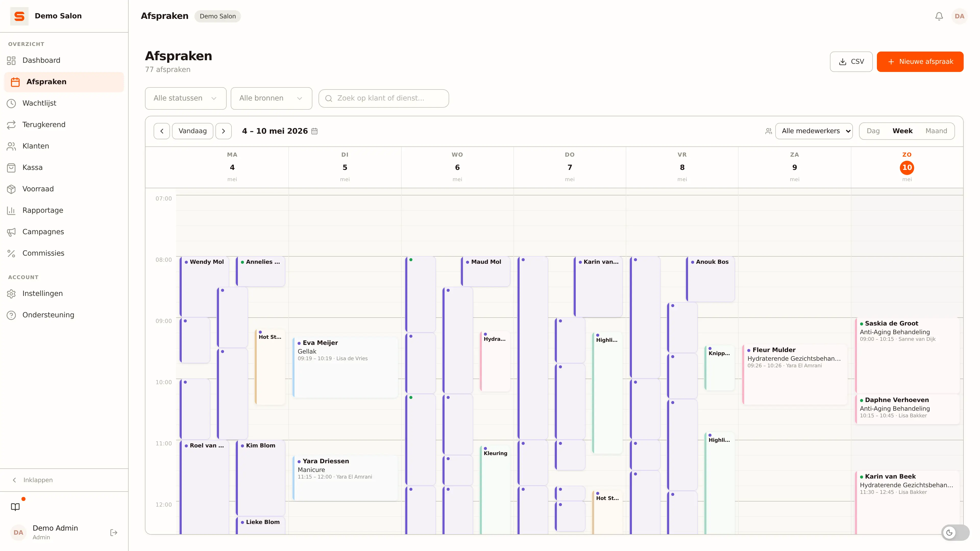Open Campagnes in the sidebar
Image resolution: width=980 pixels, height=551 pixels.
[x=64, y=232]
